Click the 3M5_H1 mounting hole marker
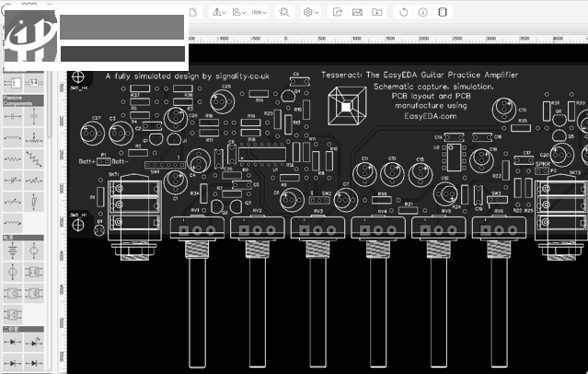588x374 pixels. pos(78,226)
